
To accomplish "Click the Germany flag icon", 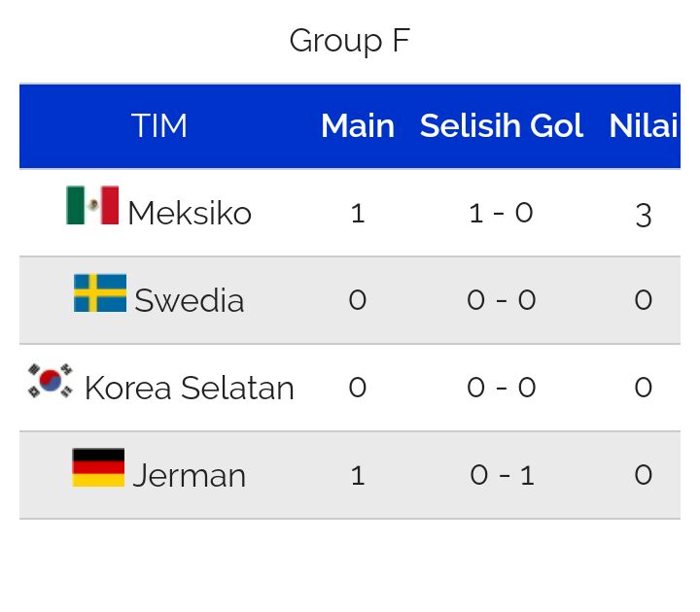I will click(98, 467).
